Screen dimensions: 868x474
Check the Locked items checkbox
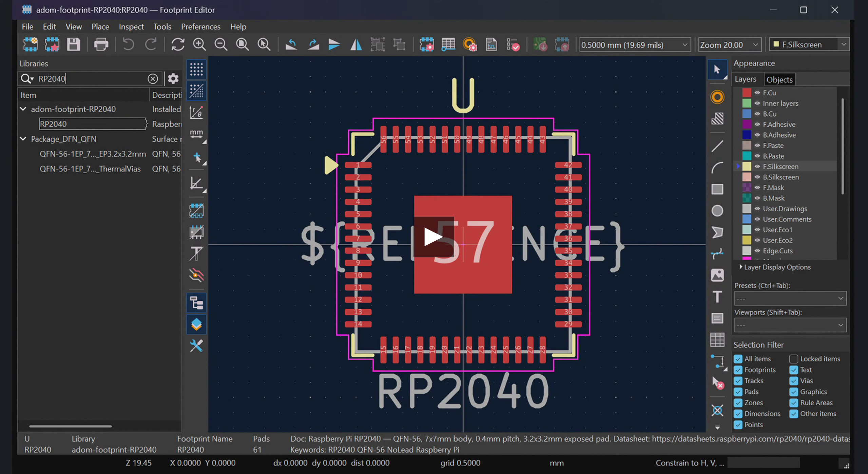tap(794, 359)
